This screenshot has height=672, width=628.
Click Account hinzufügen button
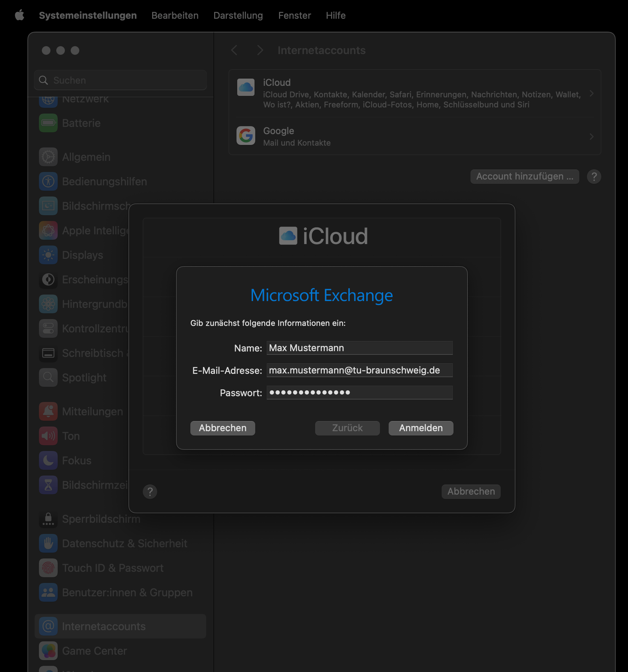(525, 176)
